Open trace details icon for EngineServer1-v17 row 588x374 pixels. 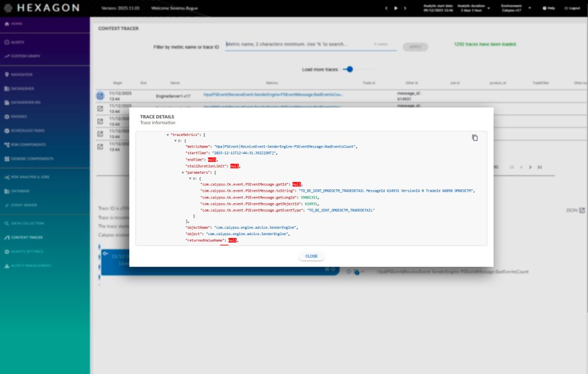(x=100, y=95)
